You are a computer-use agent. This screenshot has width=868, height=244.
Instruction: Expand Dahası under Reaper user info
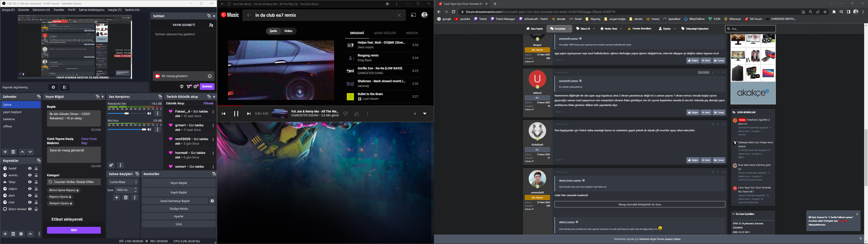(529, 62)
